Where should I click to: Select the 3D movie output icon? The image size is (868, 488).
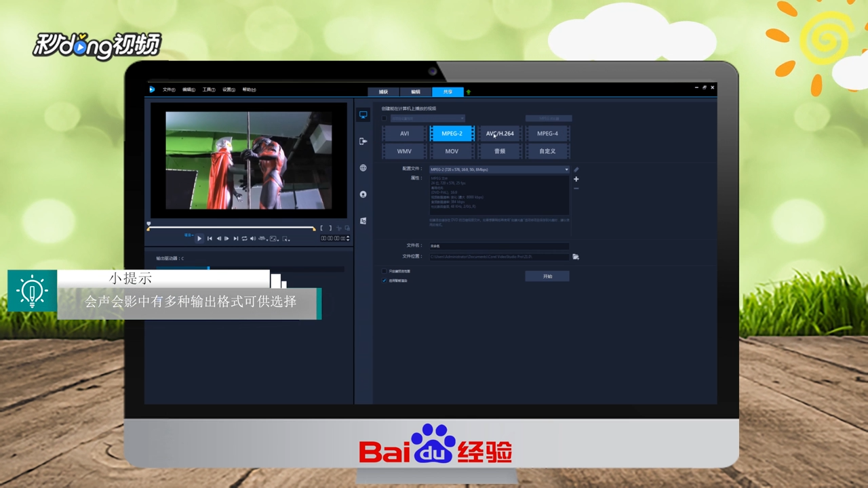(x=363, y=221)
